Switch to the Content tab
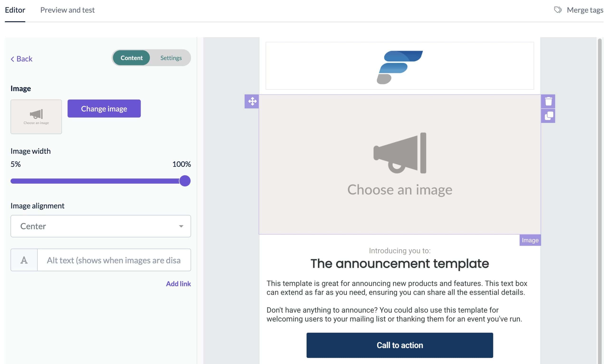Screen dimensions: 608x364 (131, 58)
